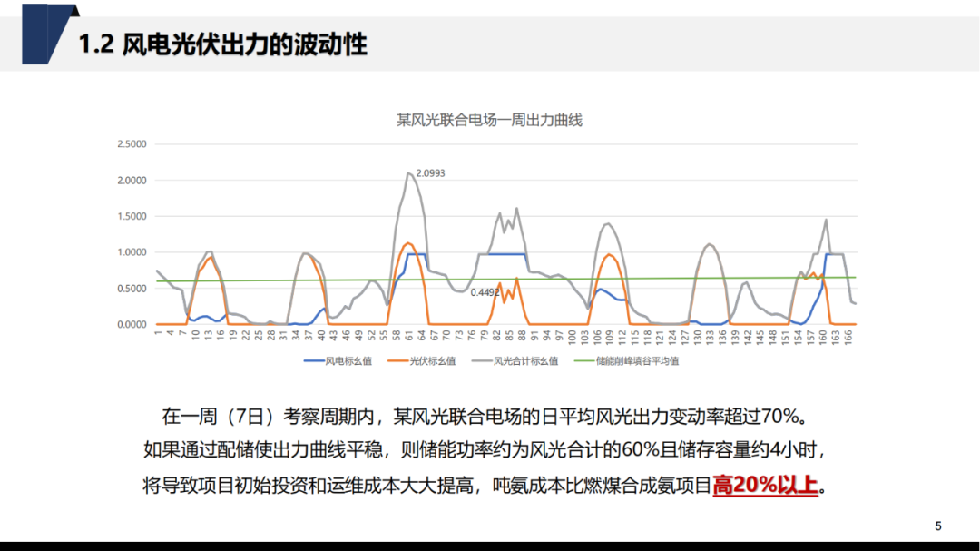Click the y-axis label "0.5000"
This screenshot has width=980, height=551.
[x=132, y=289]
